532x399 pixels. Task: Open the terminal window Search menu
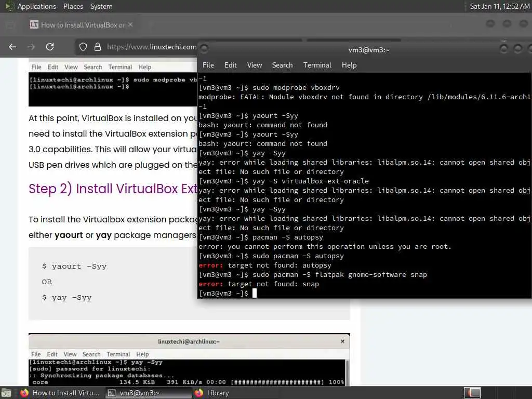[282, 65]
